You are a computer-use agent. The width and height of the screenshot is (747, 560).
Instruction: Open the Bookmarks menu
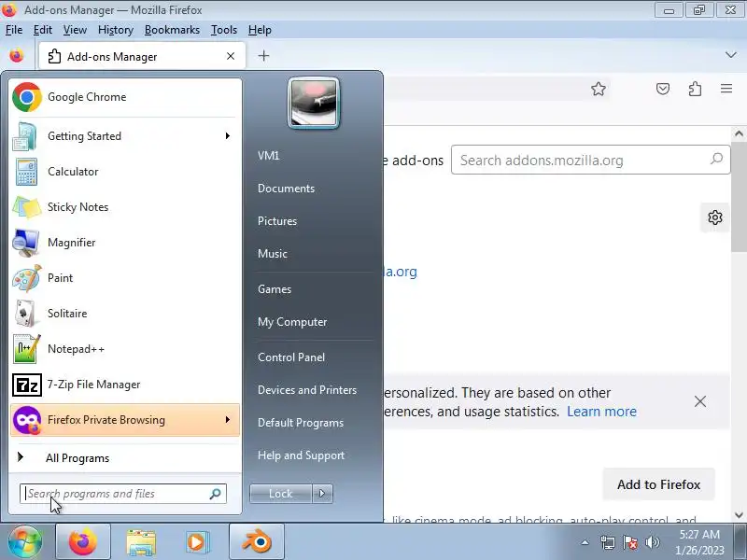click(x=172, y=30)
